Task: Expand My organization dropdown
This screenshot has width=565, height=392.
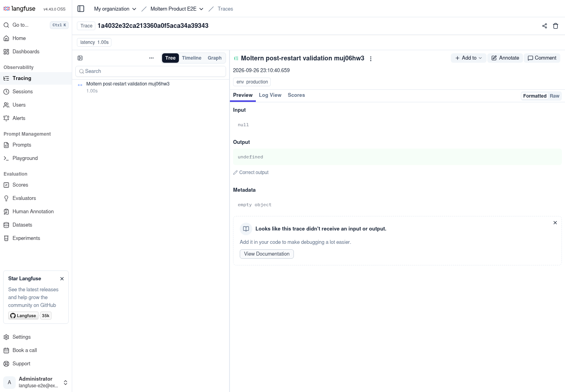Action: (115, 9)
